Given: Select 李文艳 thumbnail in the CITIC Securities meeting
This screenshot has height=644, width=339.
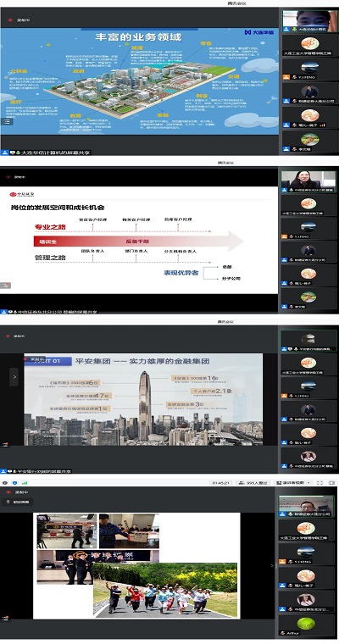Looking at the screenshot, I should (308, 299).
